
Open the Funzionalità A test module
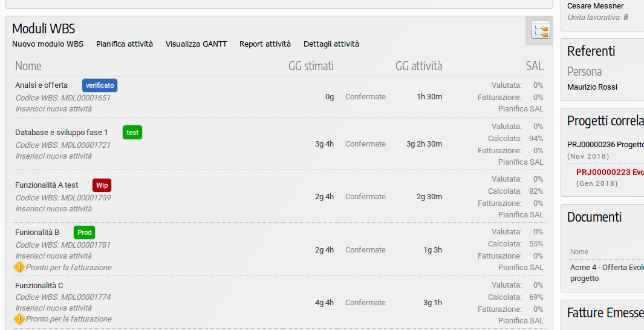click(x=47, y=185)
